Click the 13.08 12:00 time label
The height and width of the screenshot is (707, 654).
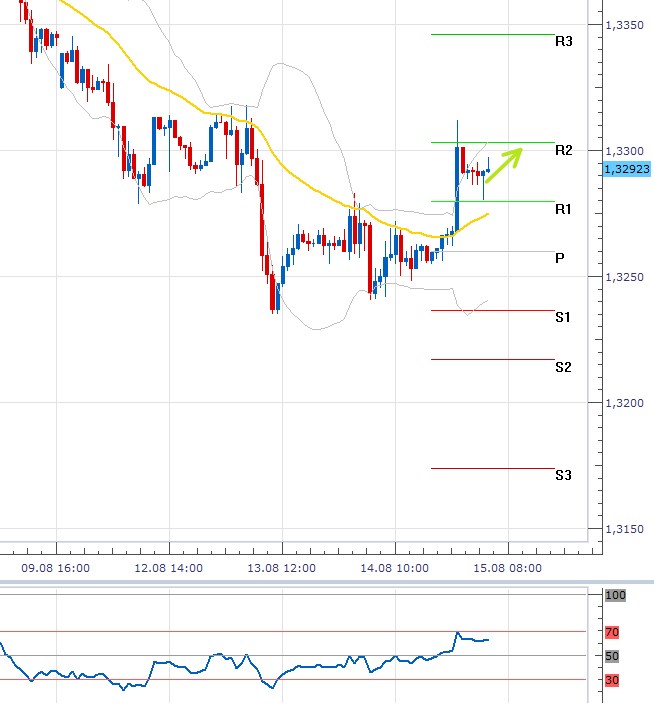click(281, 568)
